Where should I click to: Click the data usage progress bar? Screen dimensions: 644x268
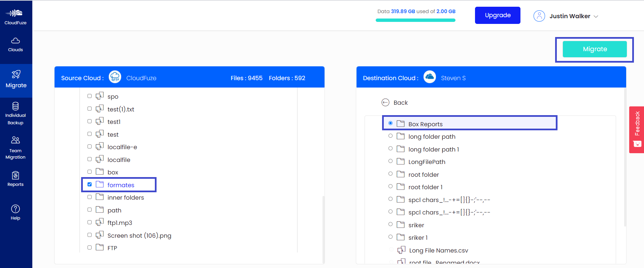pyautogui.click(x=415, y=20)
